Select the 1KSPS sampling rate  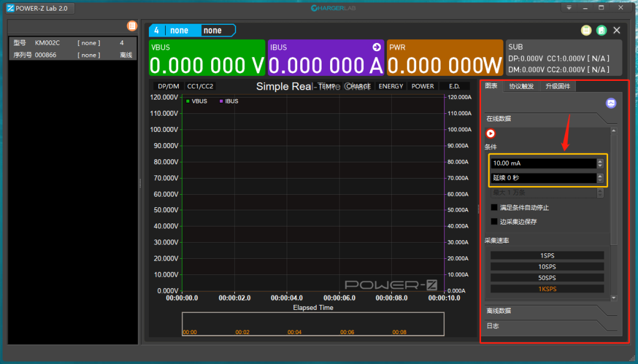(x=547, y=289)
